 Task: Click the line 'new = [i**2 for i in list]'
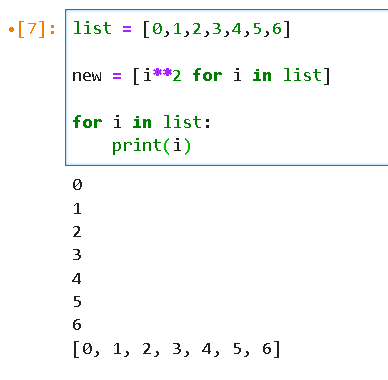pyautogui.click(x=201, y=76)
